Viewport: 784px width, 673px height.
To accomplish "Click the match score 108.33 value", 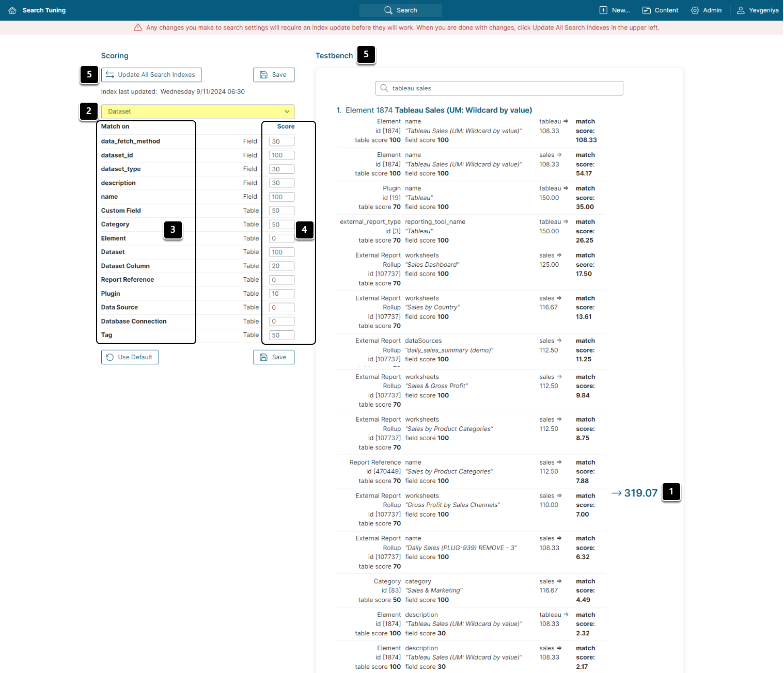I will click(x=586, y=140).
